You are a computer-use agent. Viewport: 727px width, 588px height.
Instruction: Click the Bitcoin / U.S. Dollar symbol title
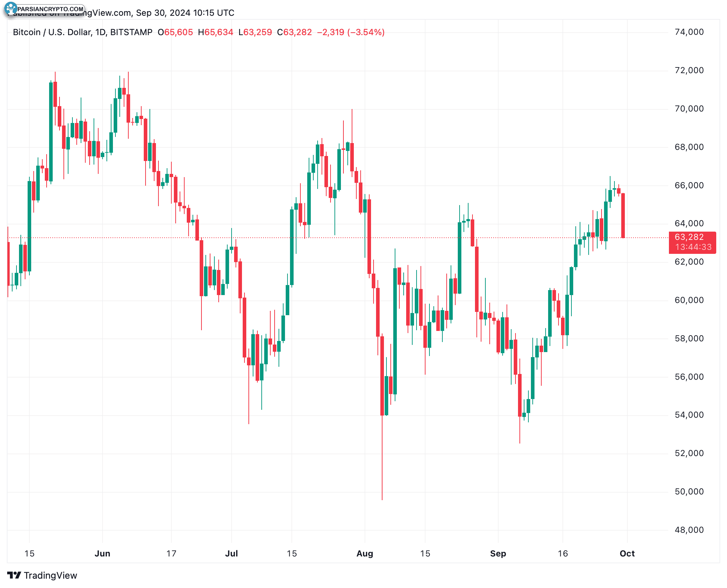pos(83,32)
